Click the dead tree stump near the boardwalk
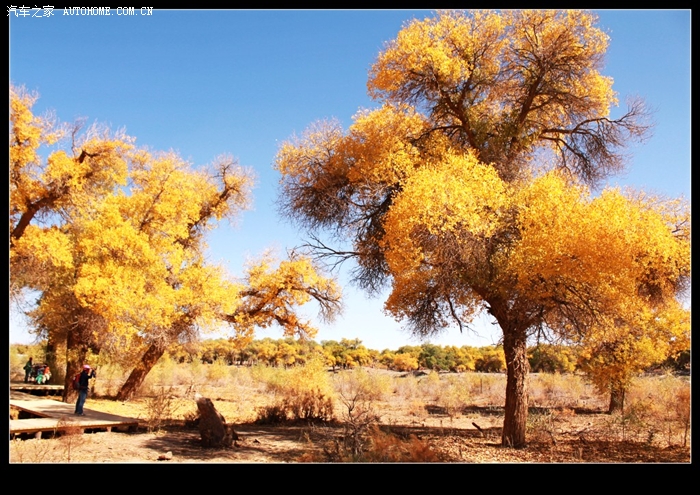 (x=211, y=423)
